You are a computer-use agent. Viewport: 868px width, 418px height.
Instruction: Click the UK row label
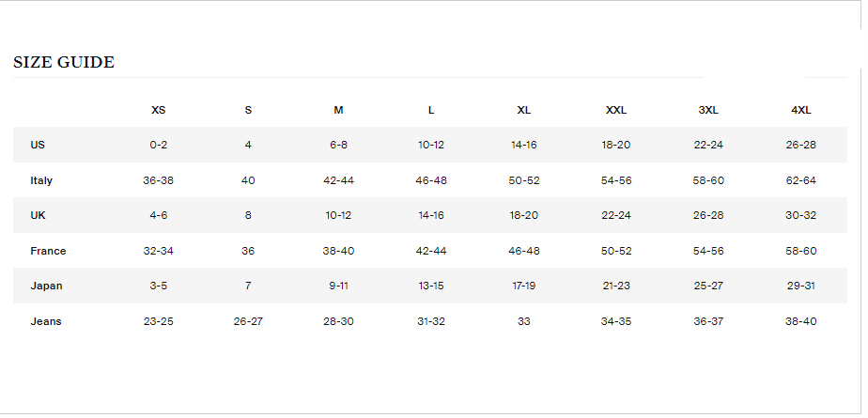[x=38, y=215]
